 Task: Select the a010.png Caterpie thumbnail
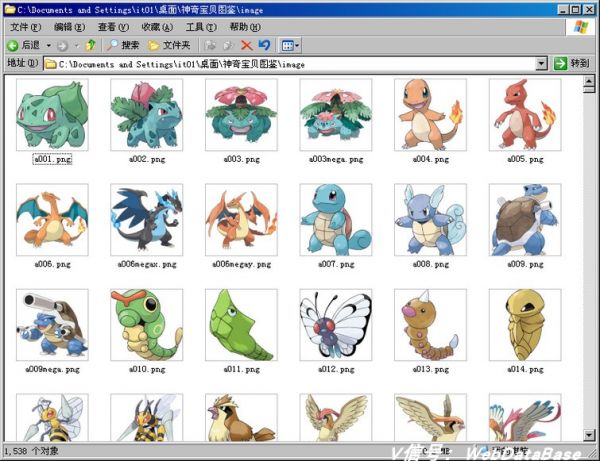tap(147, 325)
